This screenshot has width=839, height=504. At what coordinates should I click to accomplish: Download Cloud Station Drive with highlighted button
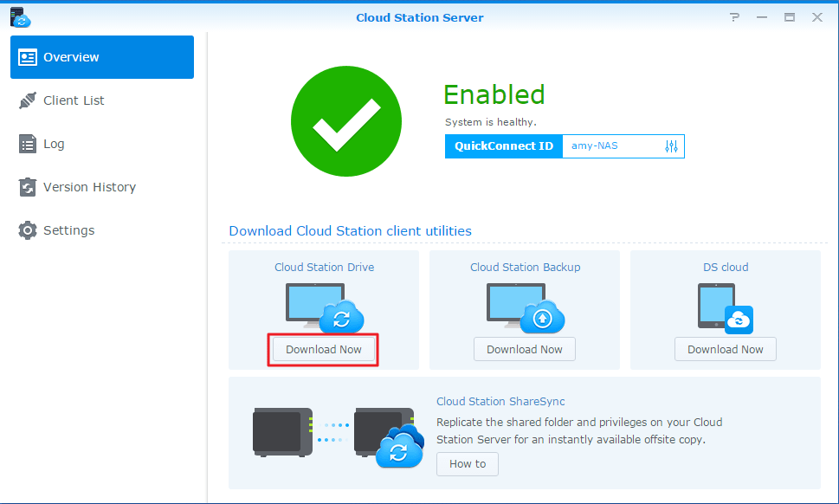(323, 349)
